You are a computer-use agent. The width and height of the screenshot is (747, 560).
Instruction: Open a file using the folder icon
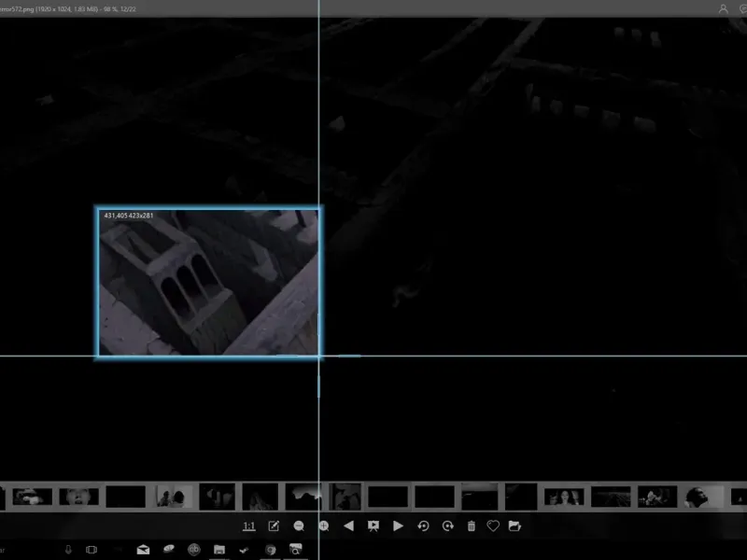515,525
